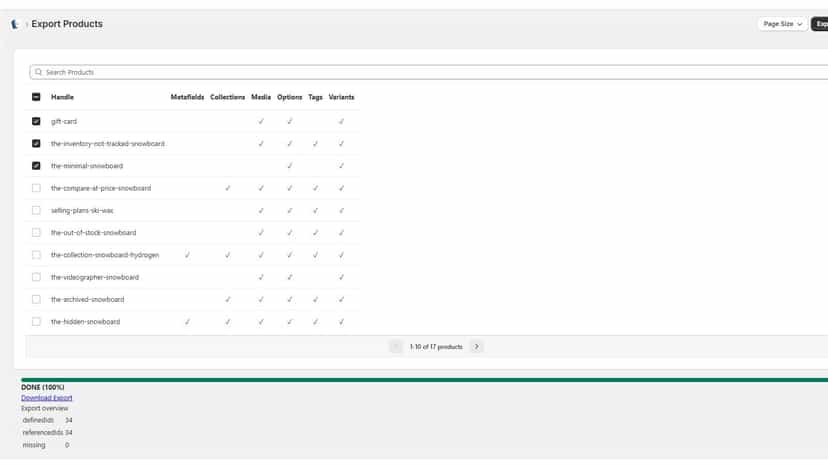Click Collections checkmark in the-compare-at-price-snowboard row
828x466 pixels.
pos(228,188)
